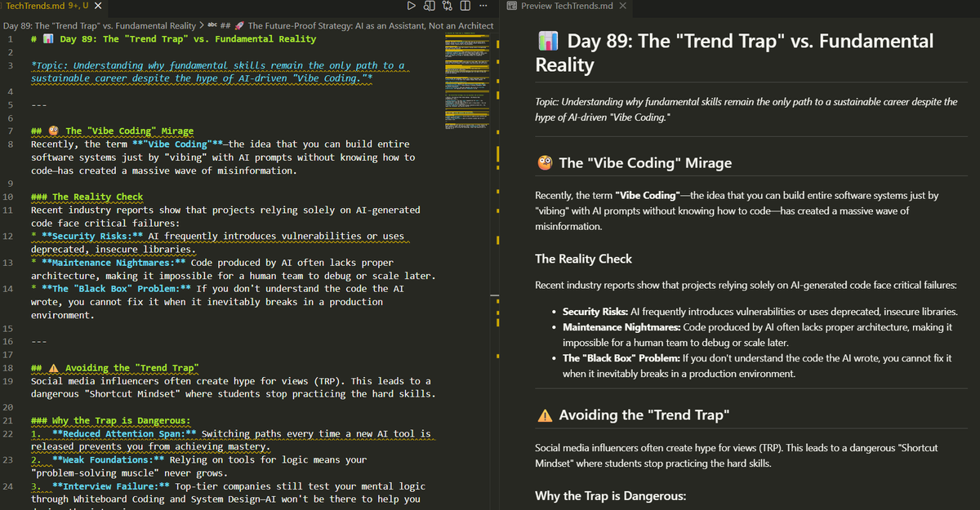
Task: Click '**Security Risks:**' in the editor source
Action: click(x=92, y=237)
